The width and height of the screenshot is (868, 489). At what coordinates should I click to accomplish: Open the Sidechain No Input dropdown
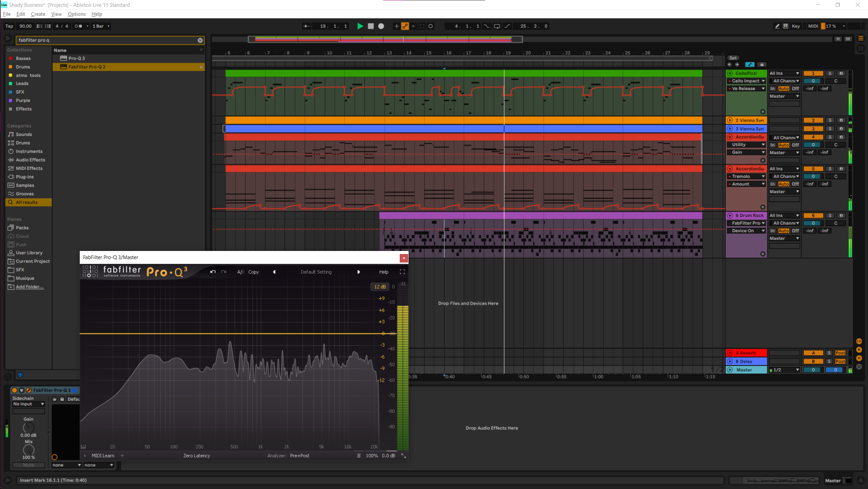29,404
